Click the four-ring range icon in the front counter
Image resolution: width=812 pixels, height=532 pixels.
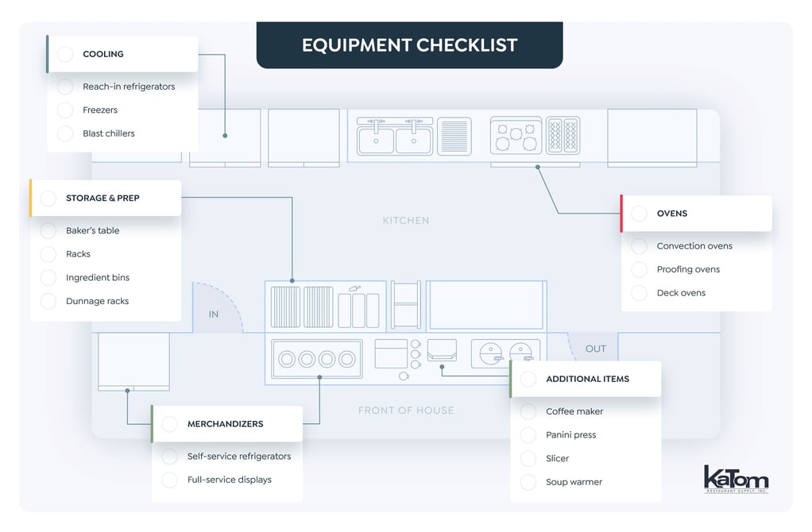[316, 358]
